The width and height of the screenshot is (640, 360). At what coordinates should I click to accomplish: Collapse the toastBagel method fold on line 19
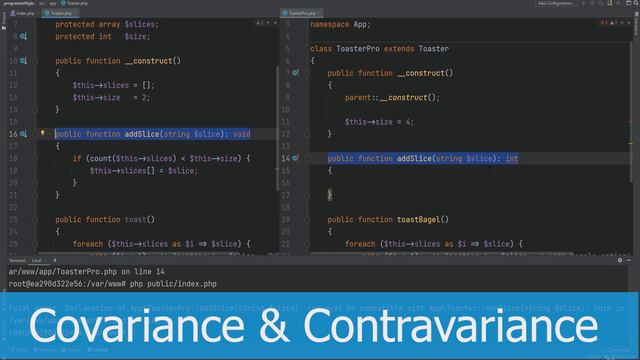click(x=307, y=220)
